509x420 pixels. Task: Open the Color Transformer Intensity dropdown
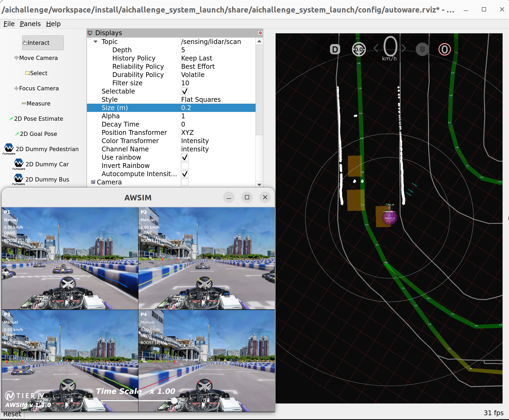[217, 141]
